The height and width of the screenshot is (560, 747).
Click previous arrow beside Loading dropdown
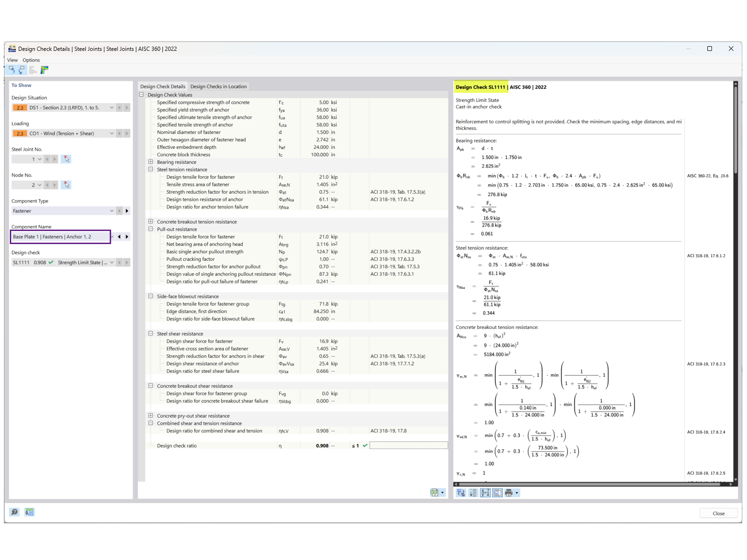120,133
